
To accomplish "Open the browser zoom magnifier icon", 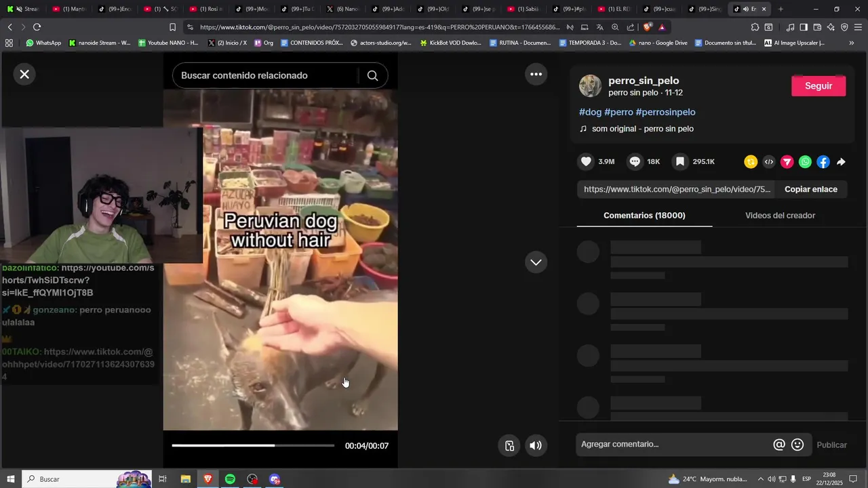I will [x=615, y=27].
